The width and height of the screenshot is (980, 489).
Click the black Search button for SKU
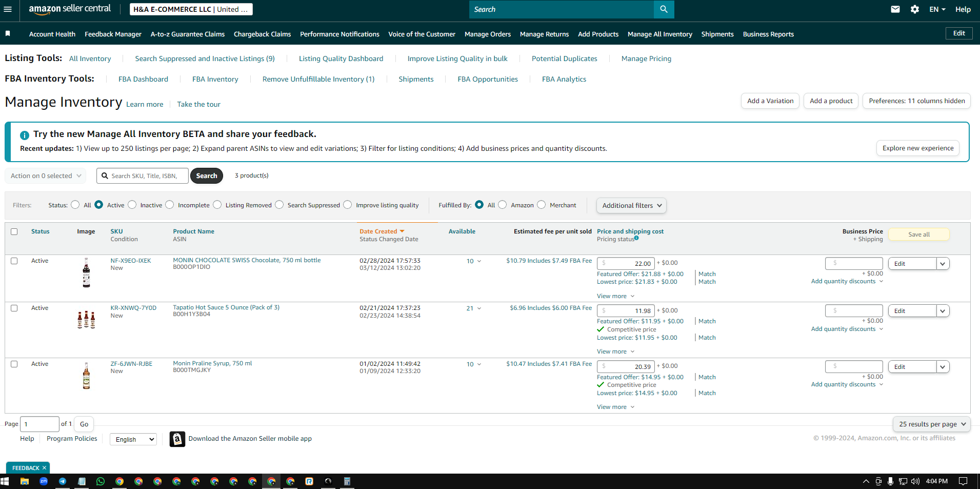[207, 175]
